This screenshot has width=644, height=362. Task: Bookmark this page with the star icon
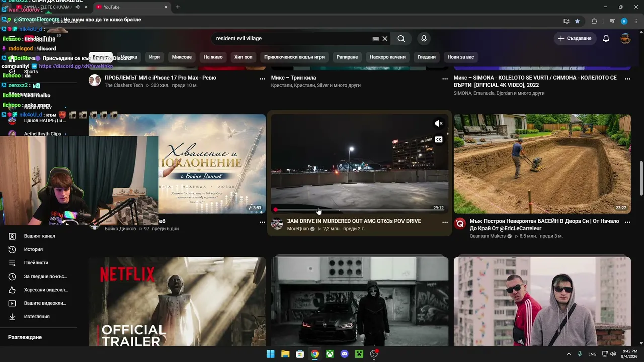click(x=577, y=21)
